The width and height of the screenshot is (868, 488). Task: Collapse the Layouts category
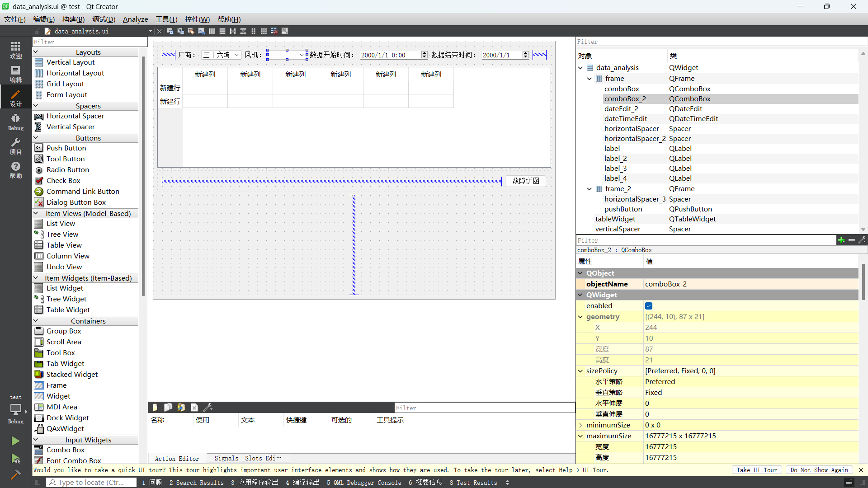pyautogui.click(x=36, y=52)
